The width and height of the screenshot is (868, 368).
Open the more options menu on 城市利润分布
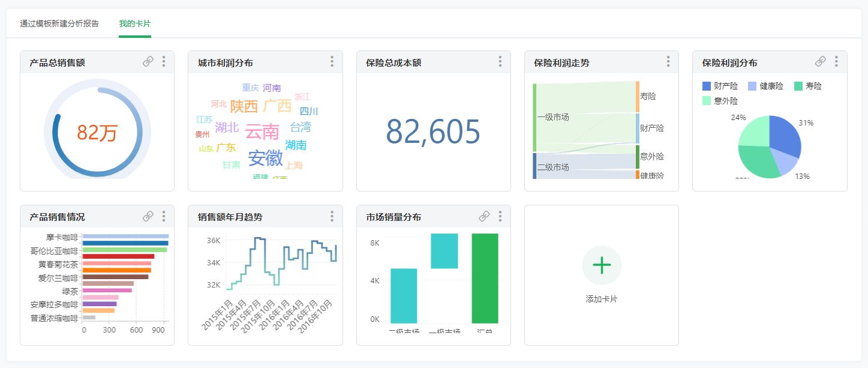[x=332, y=61]
